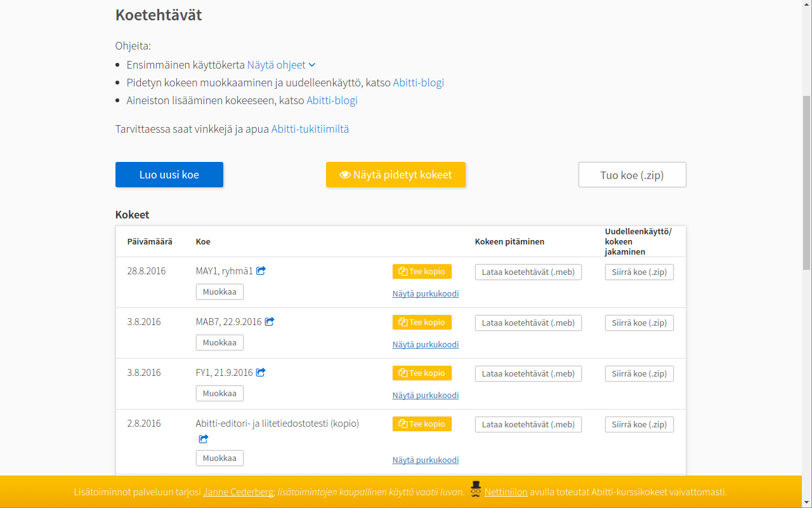Download .meb tasks for MAY1, ryhmä1
812x508 pixels.
(x=528, y=272)
